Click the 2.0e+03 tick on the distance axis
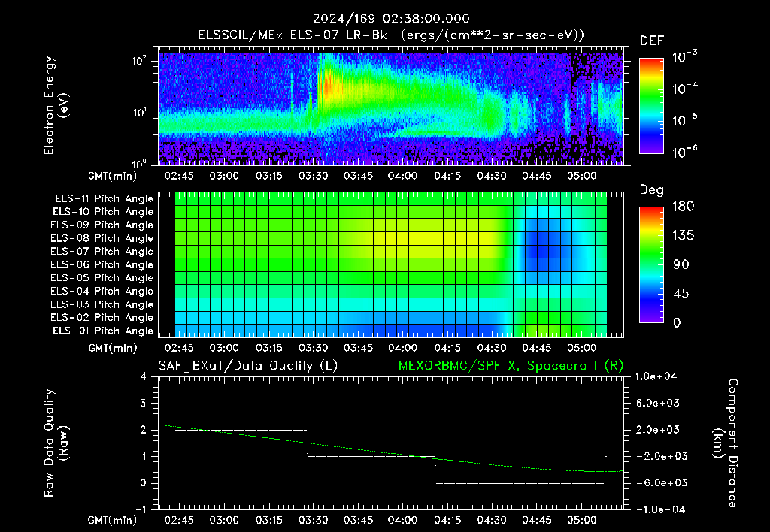The height and width of the screenshot is (532, 770). pyautogui.click(x=657, y=430)
